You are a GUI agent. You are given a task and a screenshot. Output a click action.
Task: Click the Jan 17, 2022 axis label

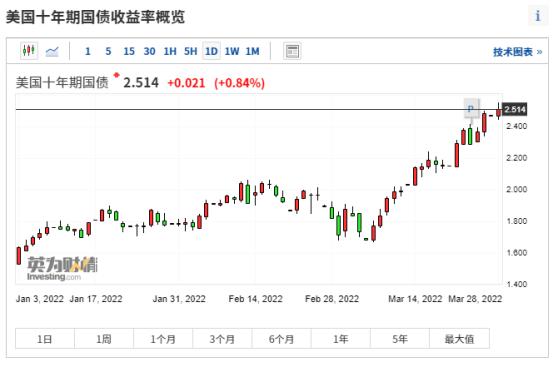tap(96, 299)
